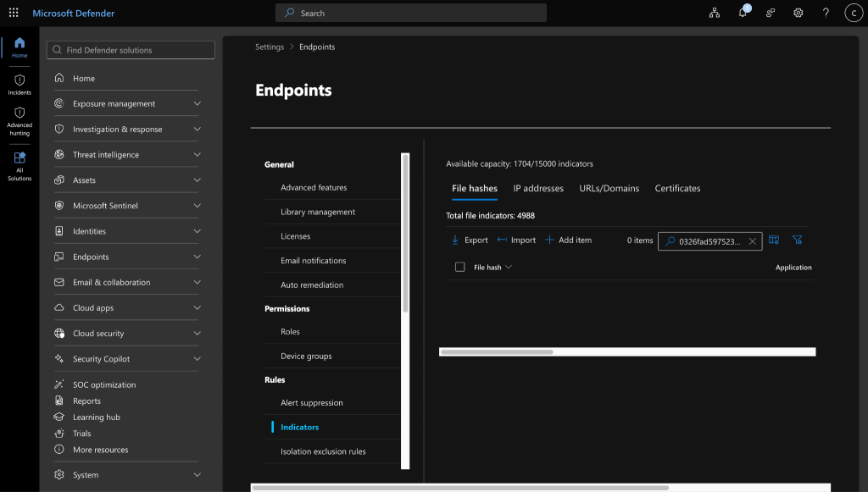Tick the select-all File hash checkbox

[x=460, y=267]
